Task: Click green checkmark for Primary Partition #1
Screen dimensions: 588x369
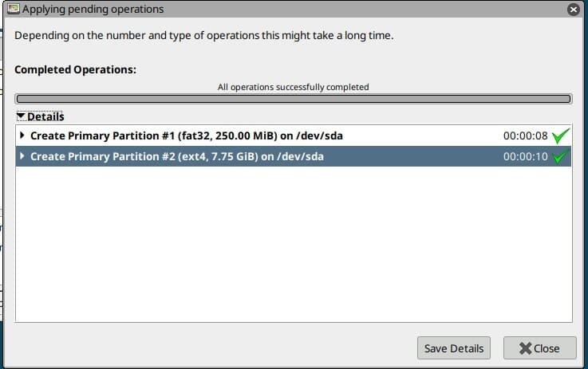Action: point(562,136)
